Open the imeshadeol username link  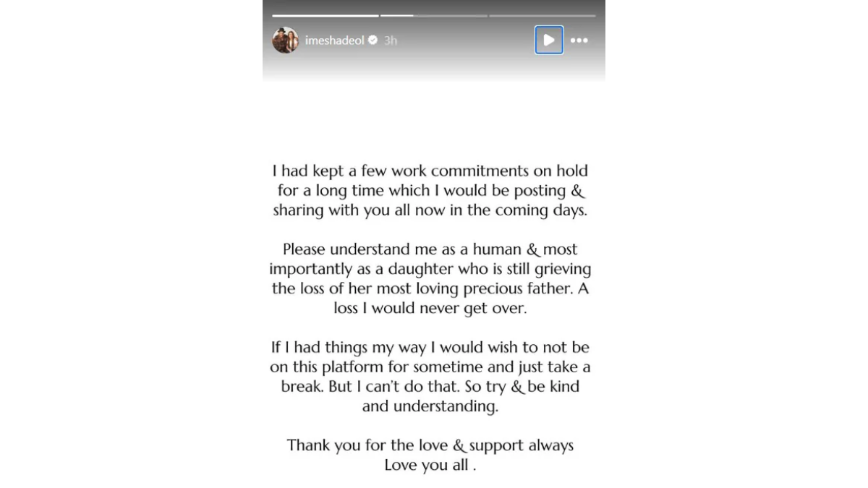click(334, 40)
